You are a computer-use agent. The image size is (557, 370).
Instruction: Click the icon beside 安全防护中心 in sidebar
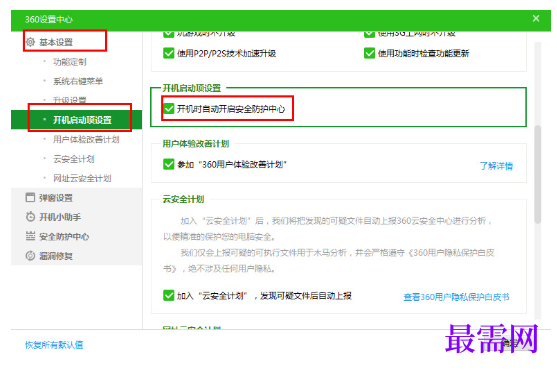(31, 236)
